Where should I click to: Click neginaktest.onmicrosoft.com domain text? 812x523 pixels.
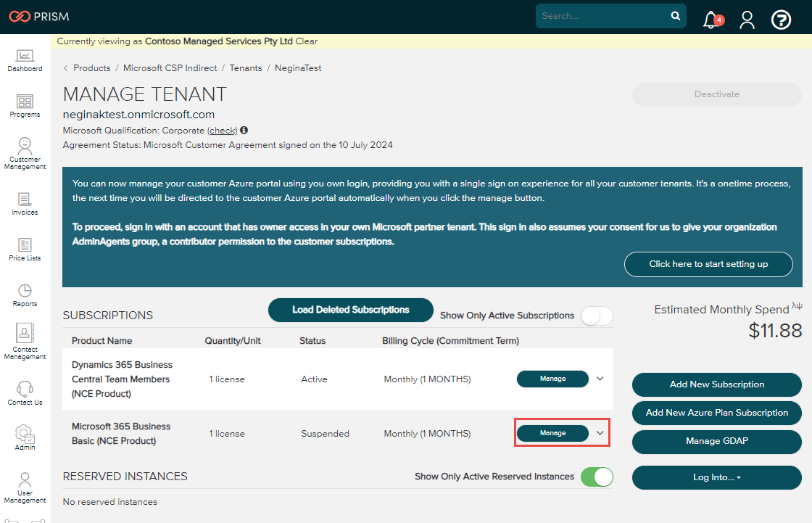138,115
